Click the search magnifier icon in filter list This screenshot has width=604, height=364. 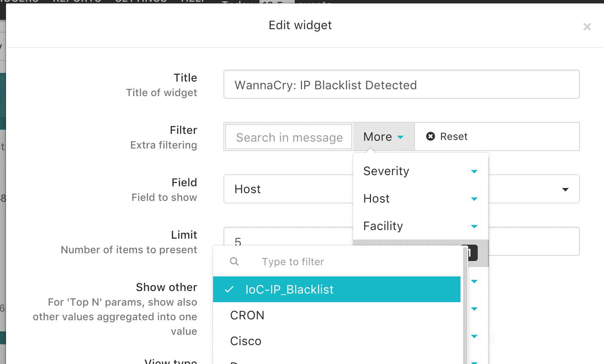(x=234, y=261)
